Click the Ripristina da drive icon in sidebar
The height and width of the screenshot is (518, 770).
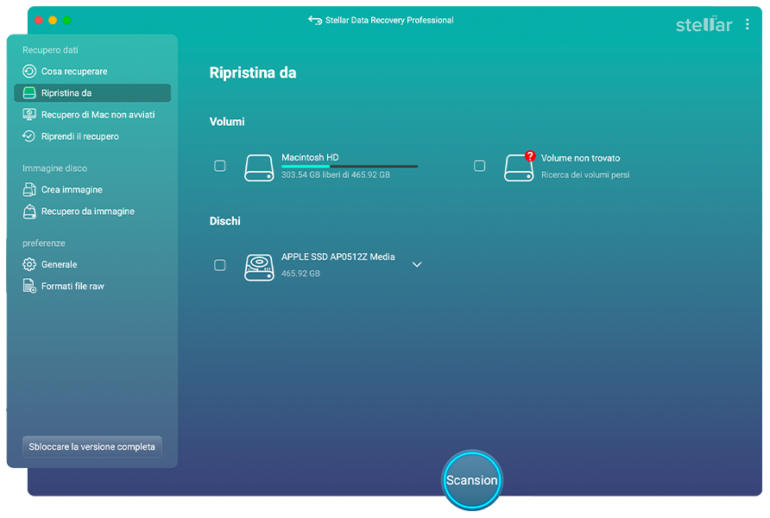29,93
